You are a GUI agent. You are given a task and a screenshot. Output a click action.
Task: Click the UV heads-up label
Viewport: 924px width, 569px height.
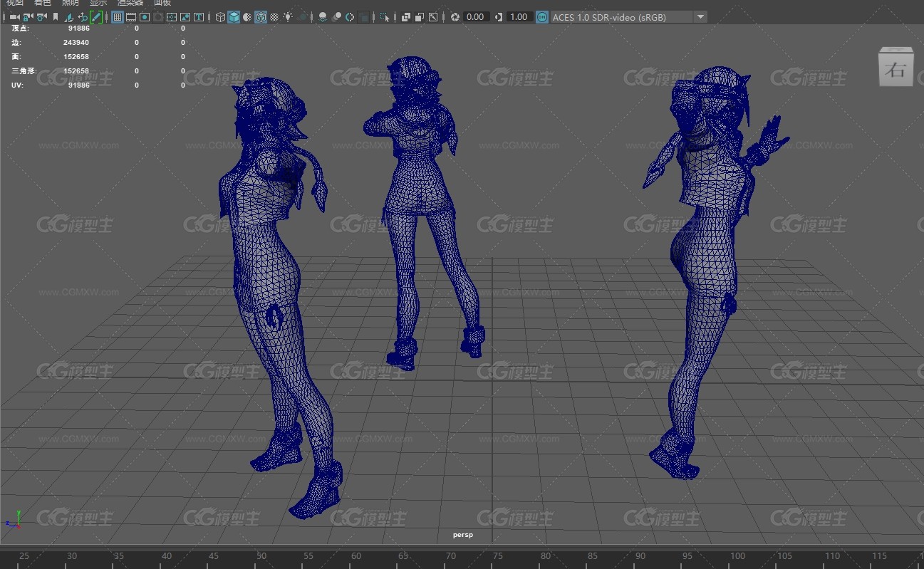(17, 85)
